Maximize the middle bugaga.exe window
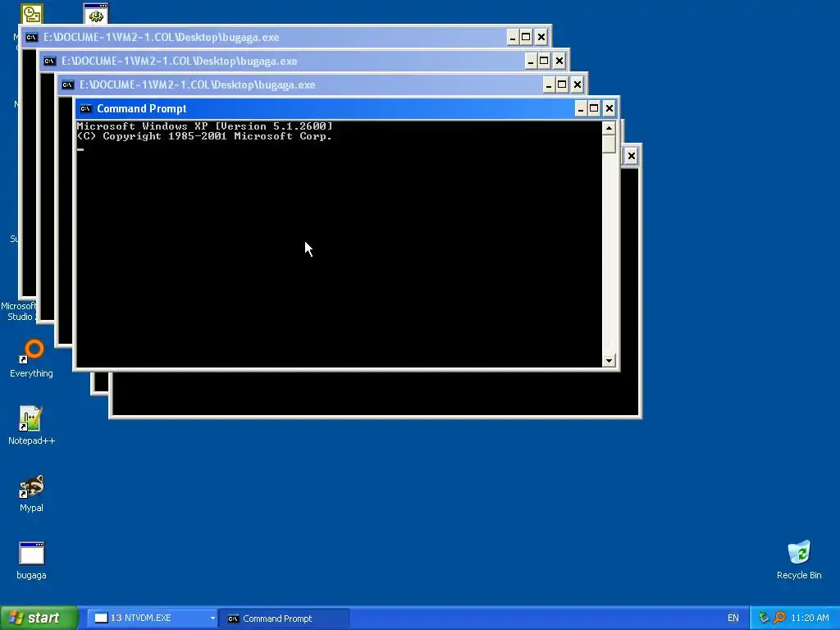Screen dimensions: 840x630 (545, 61)
